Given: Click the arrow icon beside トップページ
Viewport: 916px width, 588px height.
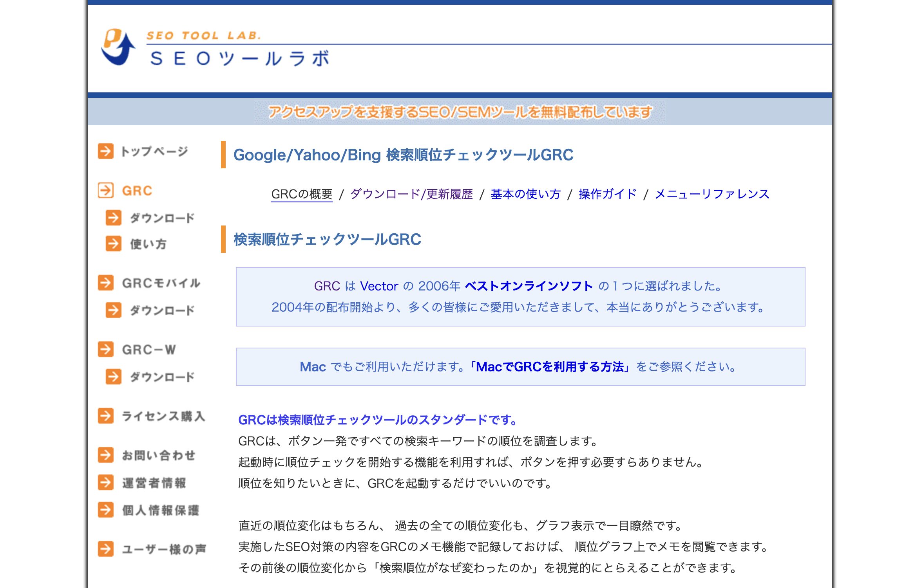Looking at the screenshot, I should point(106,151).
